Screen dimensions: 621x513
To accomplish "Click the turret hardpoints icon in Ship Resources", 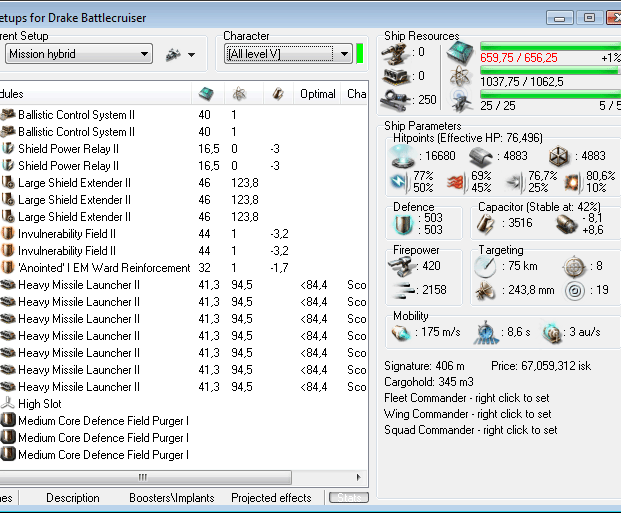I will pos(394,53).
